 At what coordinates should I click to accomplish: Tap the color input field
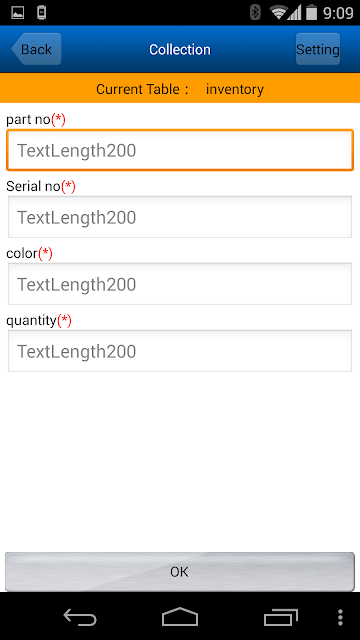pyautogui.click(x=180, y=284)
